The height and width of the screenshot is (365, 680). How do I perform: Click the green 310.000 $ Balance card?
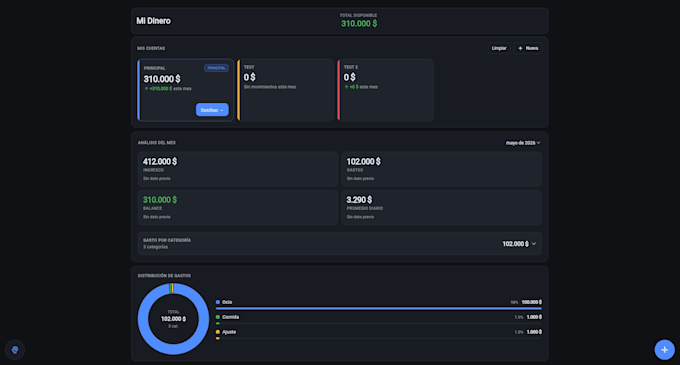[238, 207]
